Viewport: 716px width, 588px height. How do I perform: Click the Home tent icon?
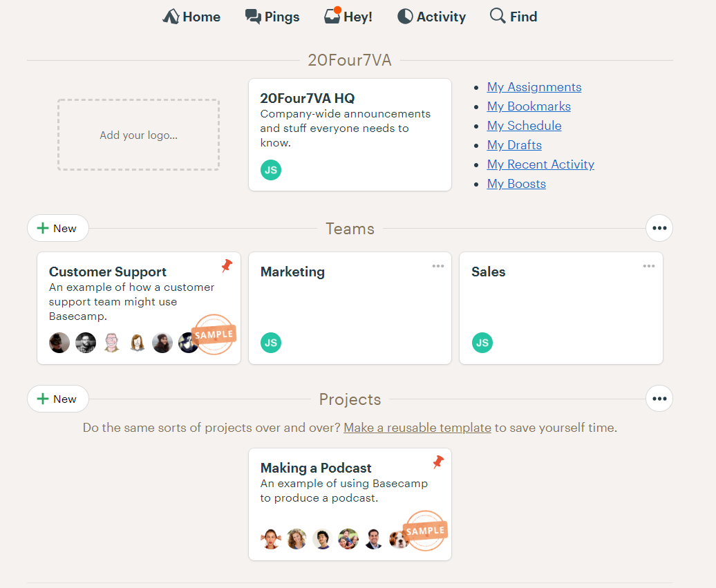click(171, 17)
